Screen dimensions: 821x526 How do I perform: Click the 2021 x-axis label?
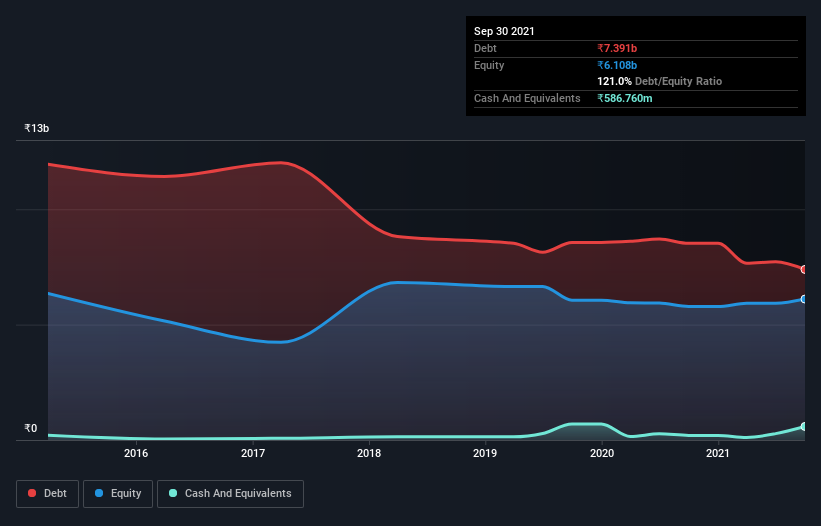click(718, 453)
